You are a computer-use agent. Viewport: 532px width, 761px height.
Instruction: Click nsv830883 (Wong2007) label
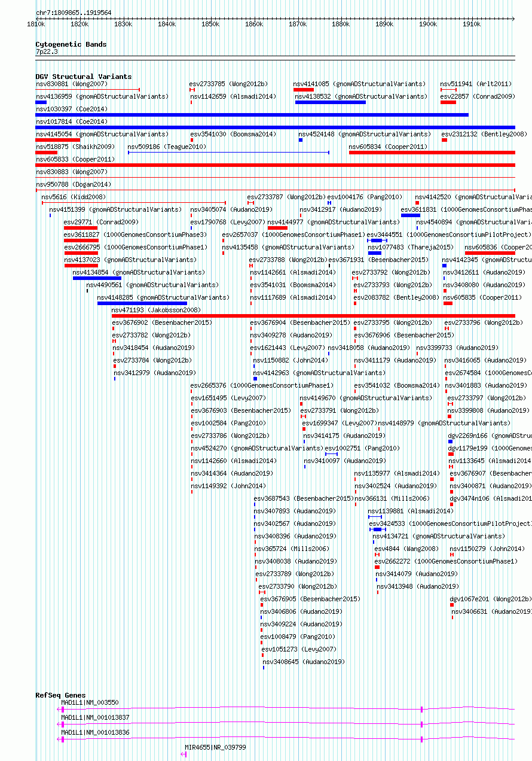(72, 172)
